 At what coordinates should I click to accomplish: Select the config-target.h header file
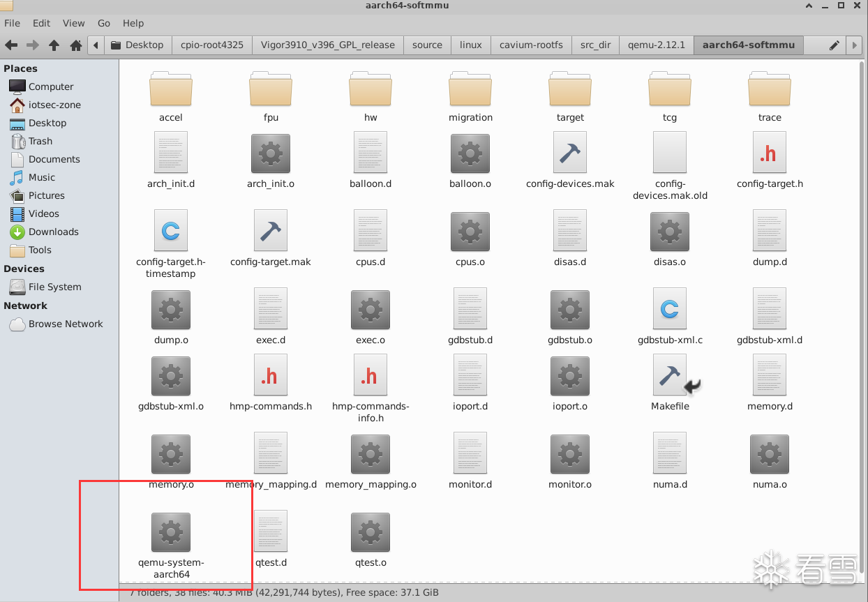click(x=770, y=161)
